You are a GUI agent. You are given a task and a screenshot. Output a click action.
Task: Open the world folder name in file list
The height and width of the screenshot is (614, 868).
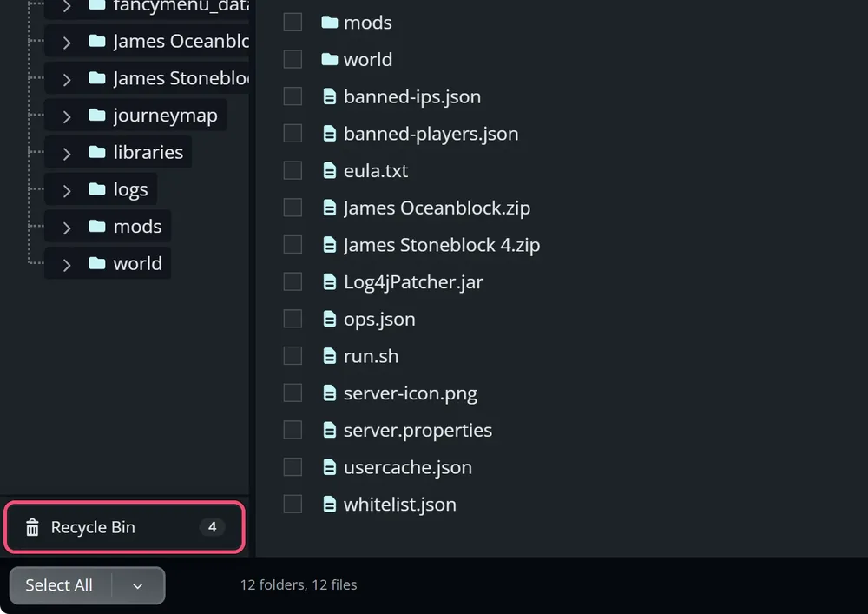pyautogui.click(x=367, y=60)
